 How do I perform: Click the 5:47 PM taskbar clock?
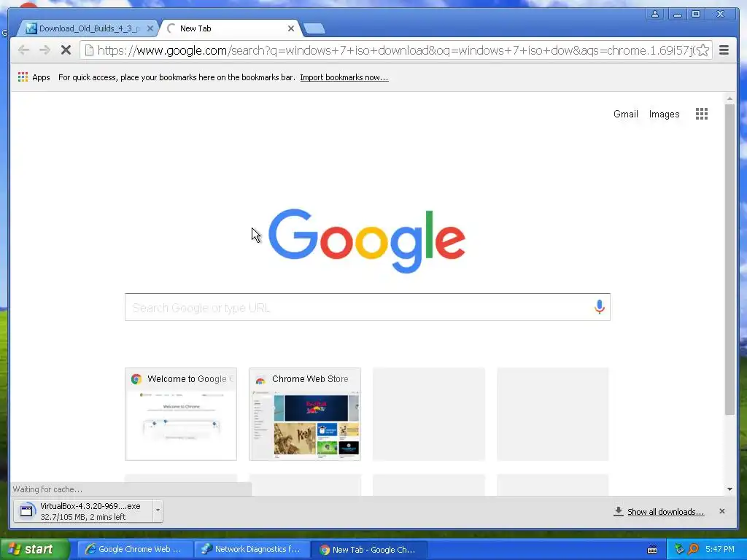[719, 549]
